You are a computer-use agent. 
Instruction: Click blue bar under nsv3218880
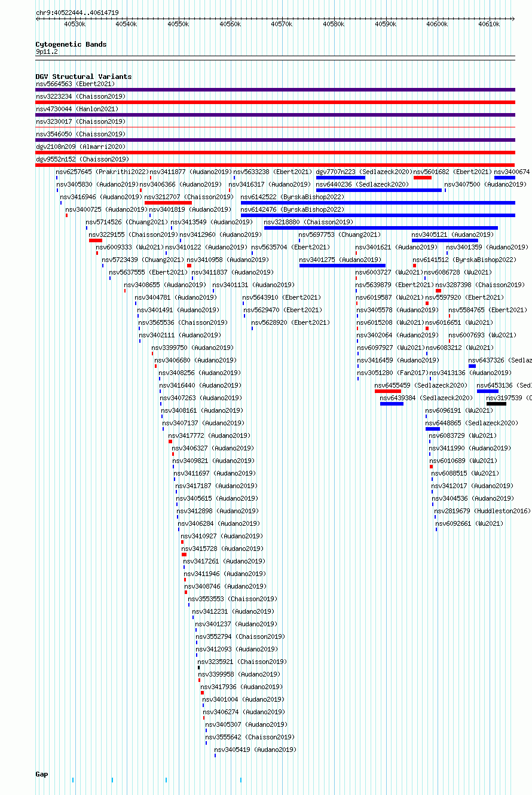click(x=381, y=228)
